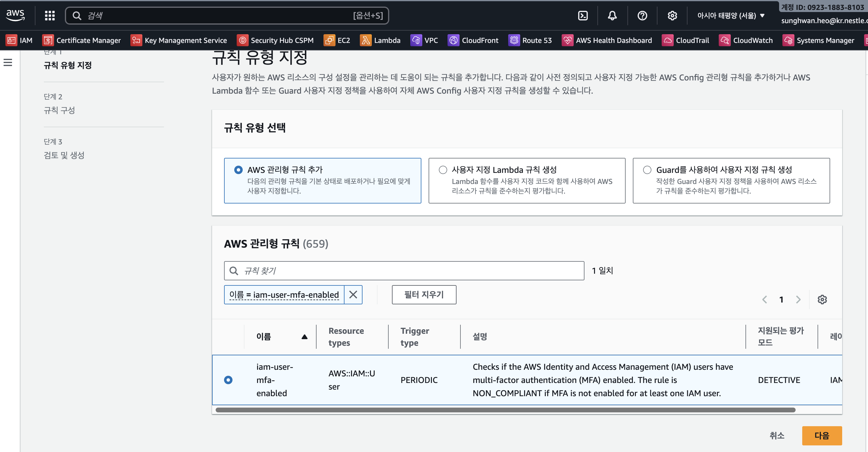Image resolution: width=868 pixels, height=452 pixels.
Task: Go to step 규칙 유형 지정
Action: pos(68,65)
